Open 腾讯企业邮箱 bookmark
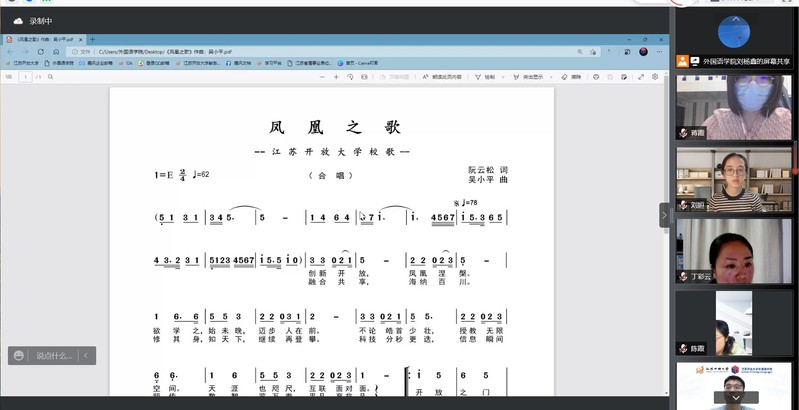Viewport: 799px width, 410px height. tap(96, 63)
